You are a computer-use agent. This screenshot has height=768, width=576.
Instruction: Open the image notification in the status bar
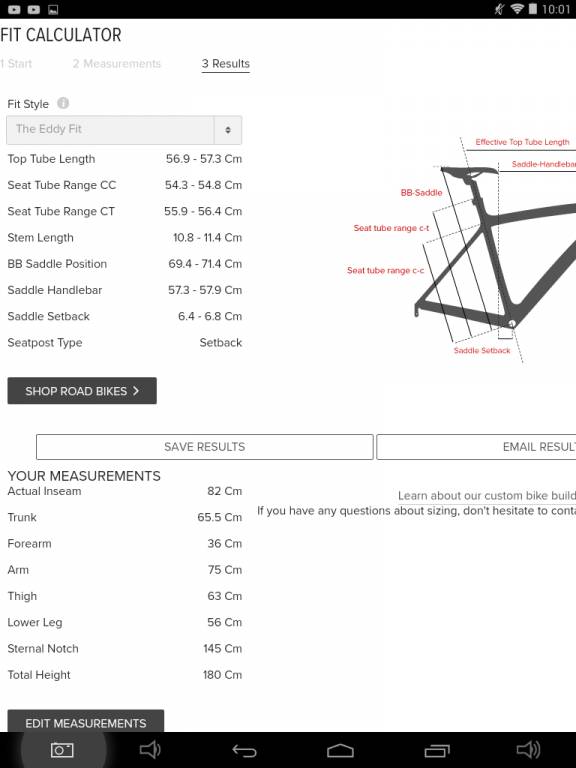53,9
